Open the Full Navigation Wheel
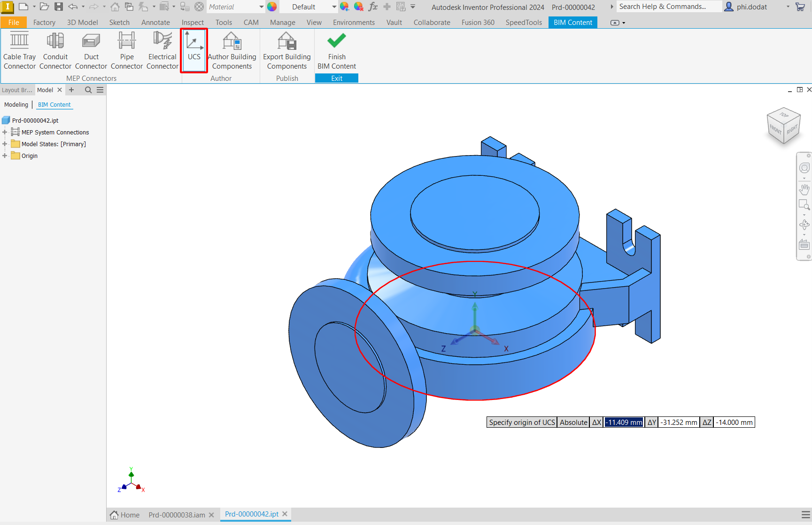Image resolution: width=812 pixels, height=525 pixels. tap(804, 168)
